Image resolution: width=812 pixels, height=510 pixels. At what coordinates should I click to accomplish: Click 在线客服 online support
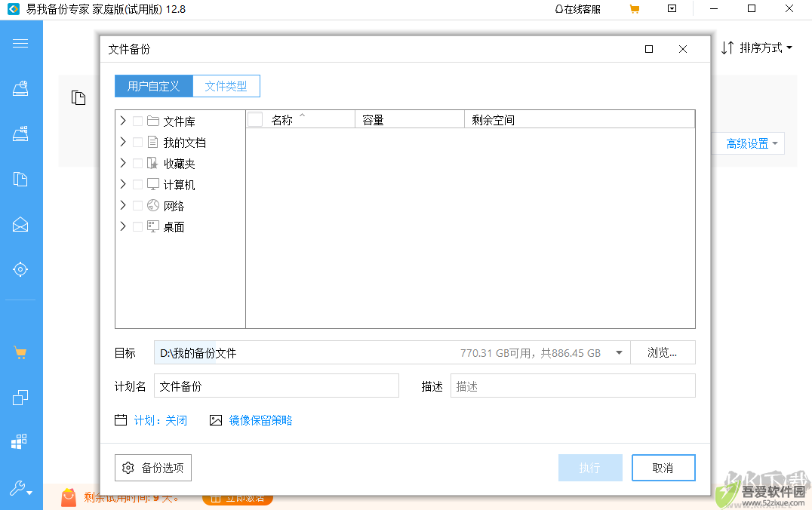pyautogui.click(x=578, y=9)
